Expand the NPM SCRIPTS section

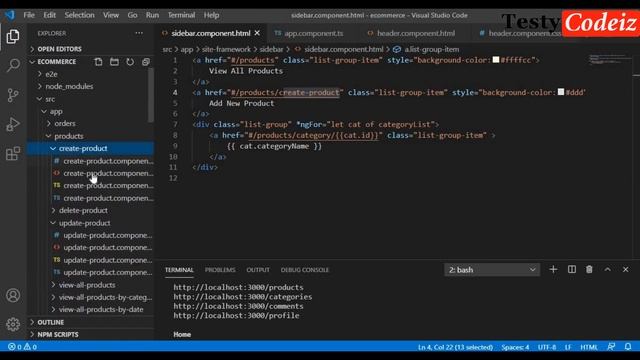point(58,334)
